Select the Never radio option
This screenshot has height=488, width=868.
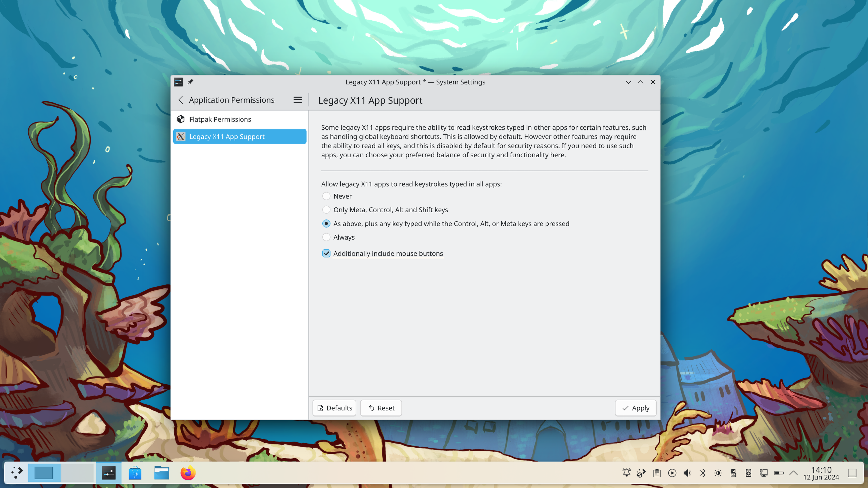(326, 196)
